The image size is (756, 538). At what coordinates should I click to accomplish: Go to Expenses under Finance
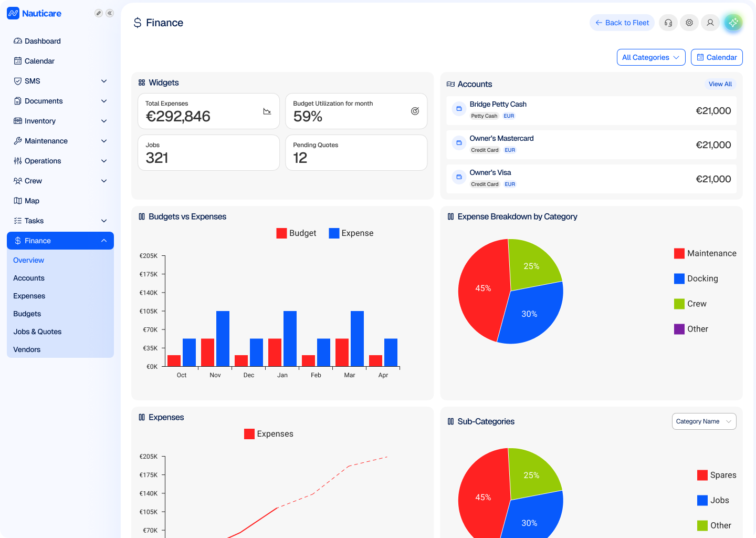[x=29, y=296]
